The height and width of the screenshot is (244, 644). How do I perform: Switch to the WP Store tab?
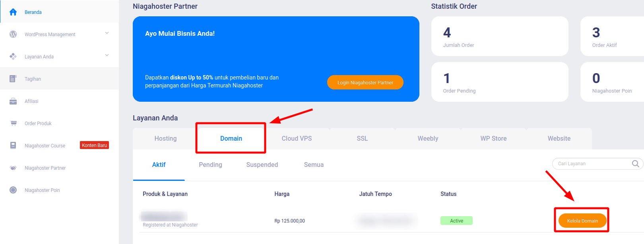[493, 138]
